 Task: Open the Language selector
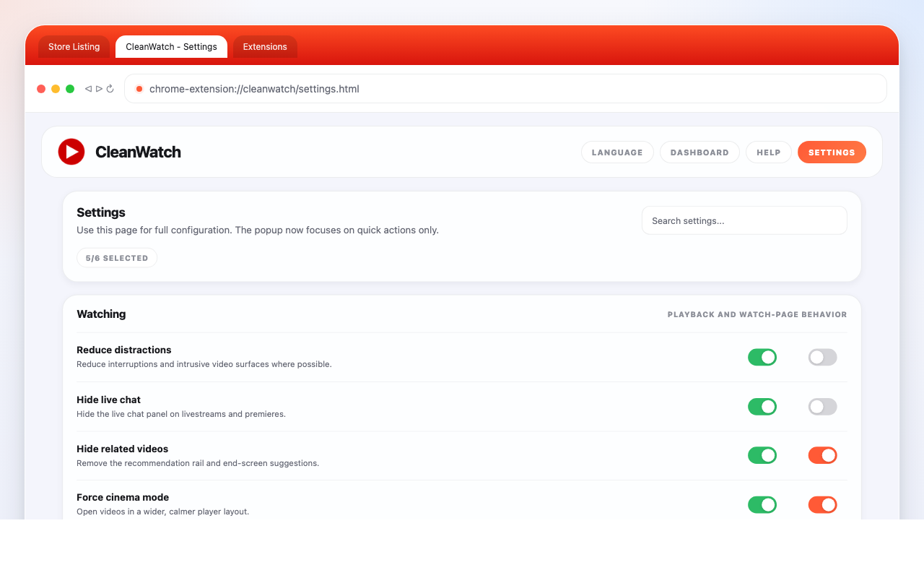pos(617,152)
